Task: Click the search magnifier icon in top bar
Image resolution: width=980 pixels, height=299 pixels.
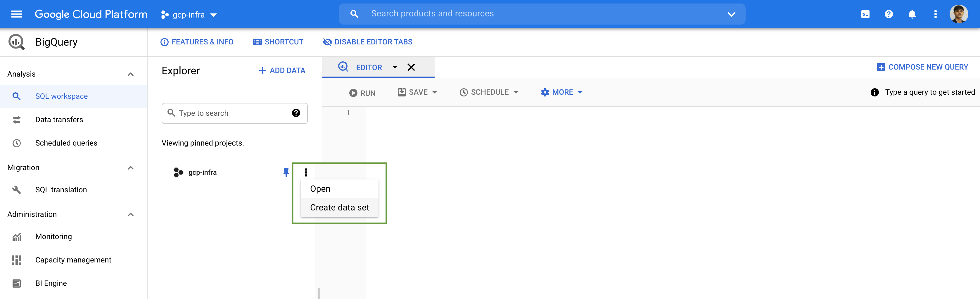Action: pyautogui.click(x=354, y=14)
